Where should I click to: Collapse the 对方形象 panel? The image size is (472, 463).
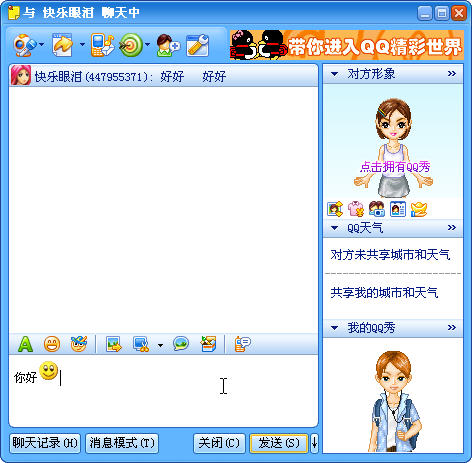tap(334, 74)
